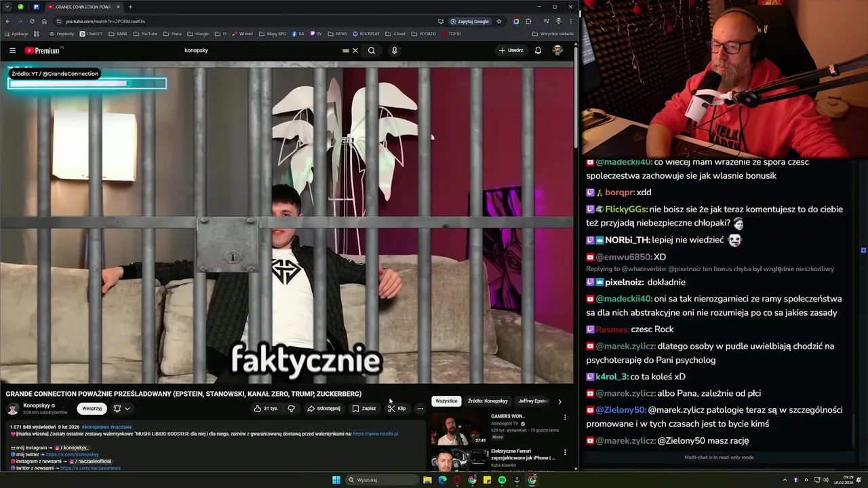Screen dimensions: 868x488
Task: Click the Konopskyy channel name
Action: pyautogui.click(x=37, y=405)
